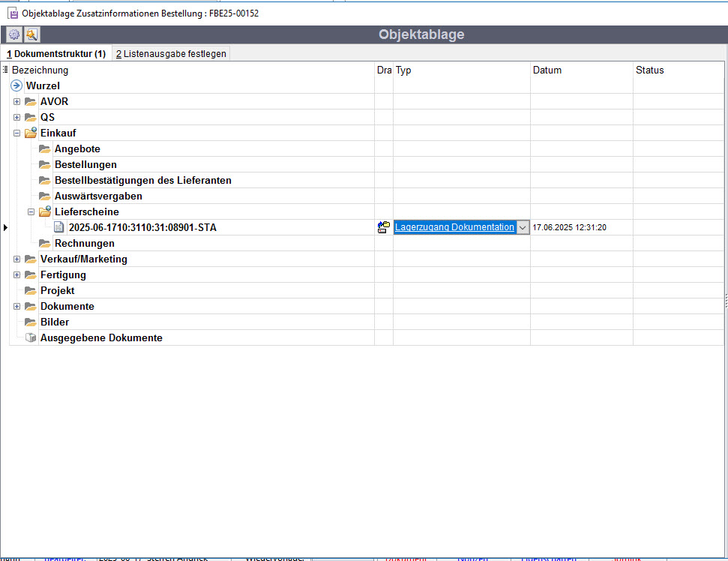Collapse the Einkauf folder node

tap(16, 133)
